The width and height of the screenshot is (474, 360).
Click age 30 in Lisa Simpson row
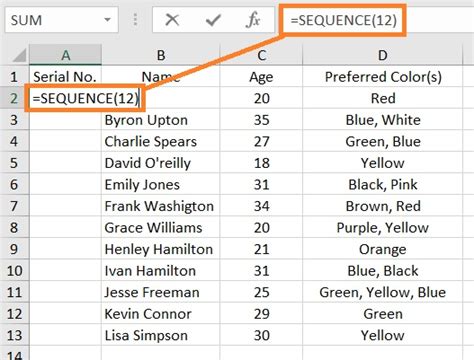click(261, 335)
